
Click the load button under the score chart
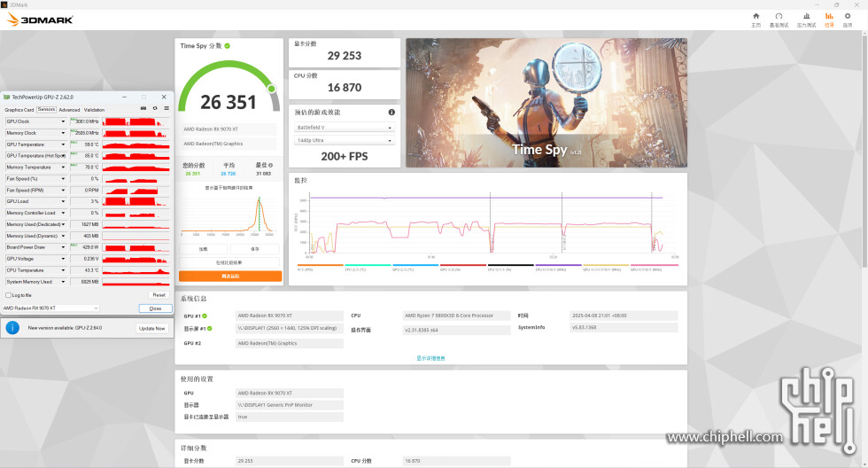click(204, 249)
